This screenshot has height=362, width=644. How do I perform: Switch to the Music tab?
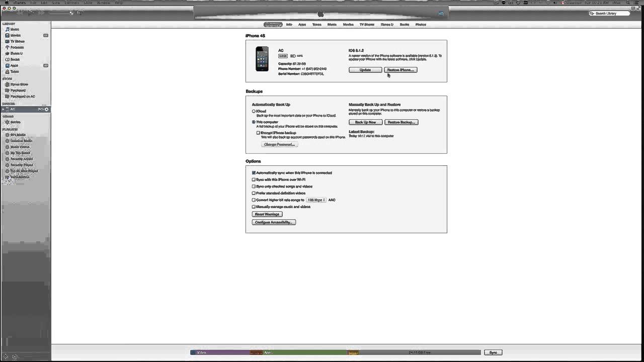point(332,24)
